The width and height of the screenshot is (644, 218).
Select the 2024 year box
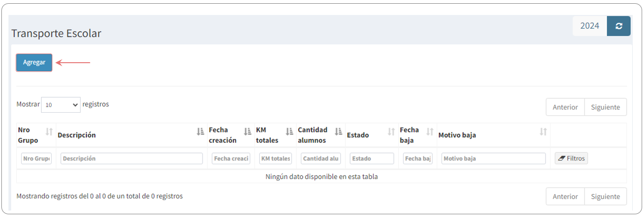(x=590, y=26)
